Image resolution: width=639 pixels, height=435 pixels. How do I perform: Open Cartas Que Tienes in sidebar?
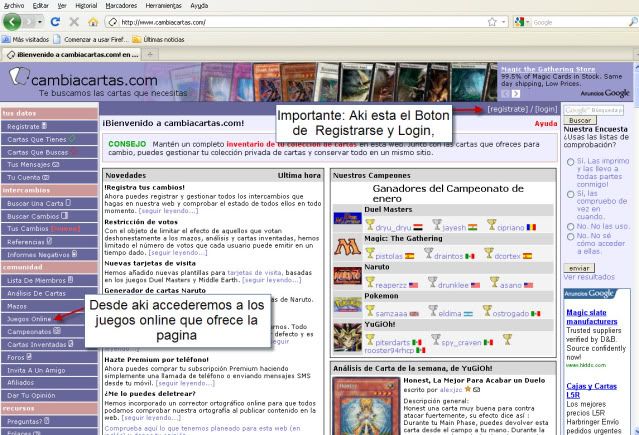[x=37, y=139]
